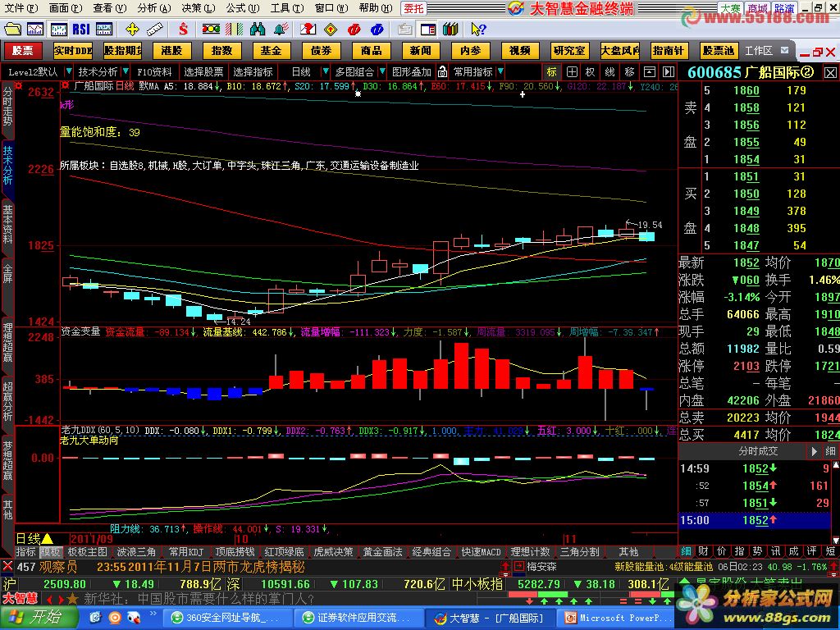Open the 分析(A) menu
The width and height of the screenshot is (840, 630).
point(153,8)
